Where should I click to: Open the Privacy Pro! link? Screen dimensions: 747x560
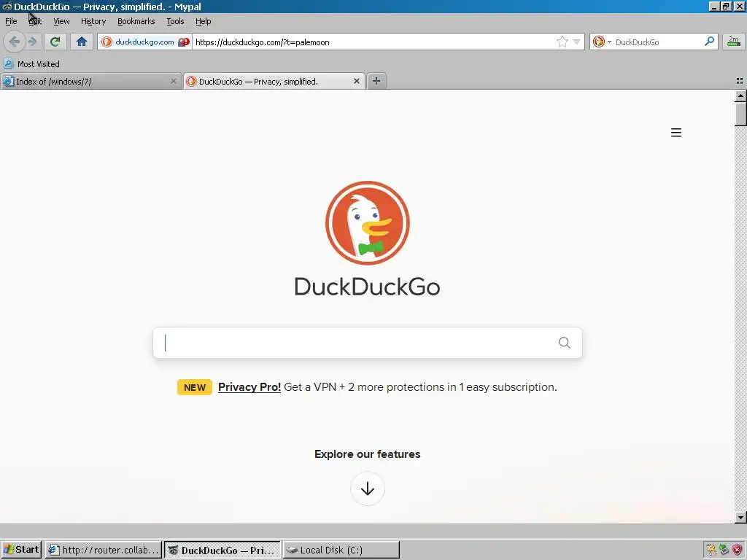point(249,387)
